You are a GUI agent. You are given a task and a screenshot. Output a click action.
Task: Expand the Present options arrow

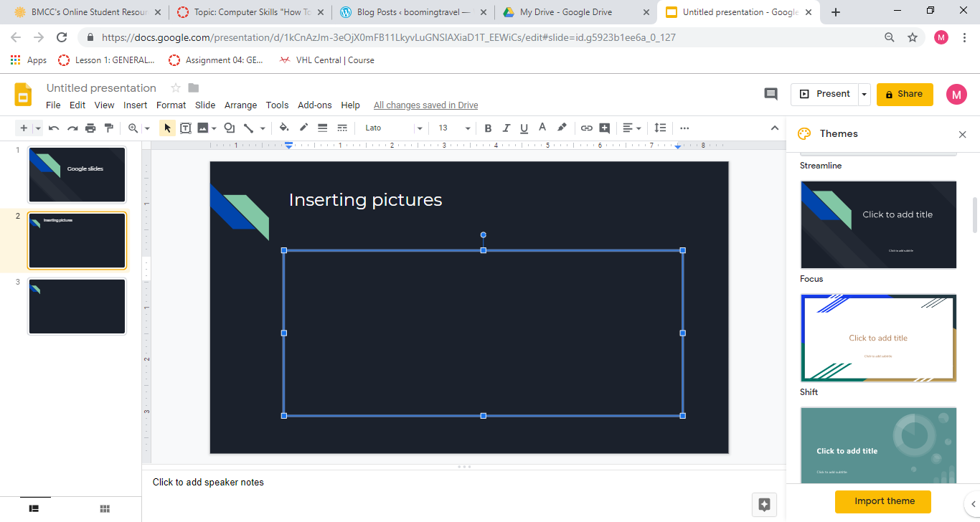tap(864, 94)
